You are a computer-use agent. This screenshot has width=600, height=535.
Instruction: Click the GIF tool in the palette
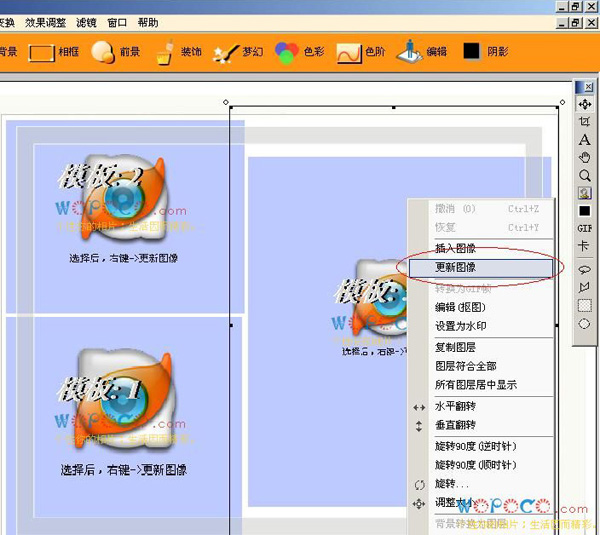tap(585, 228)
